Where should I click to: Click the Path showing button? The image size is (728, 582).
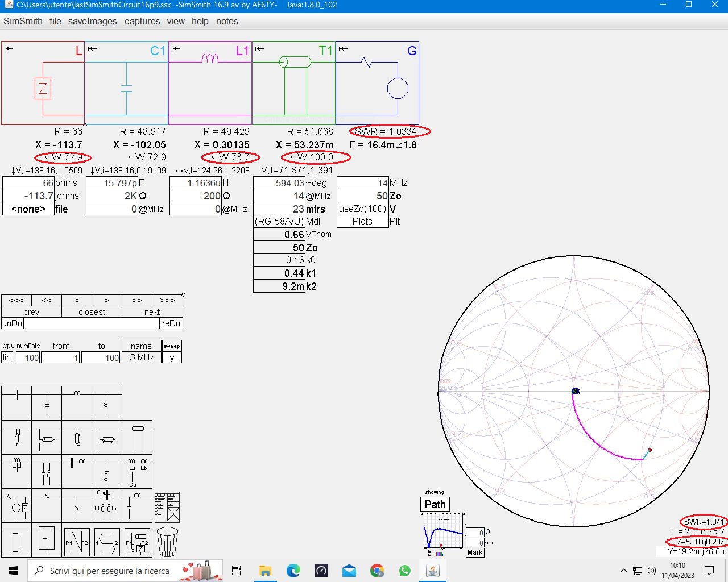[435, 504]
